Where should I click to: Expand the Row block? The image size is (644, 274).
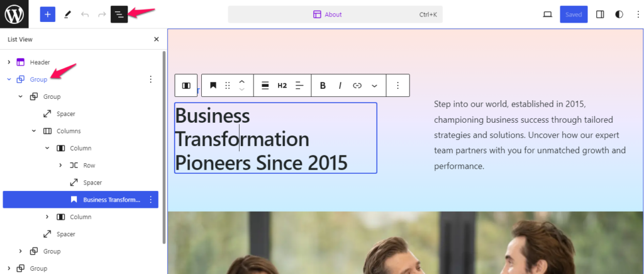click(60, 166)
